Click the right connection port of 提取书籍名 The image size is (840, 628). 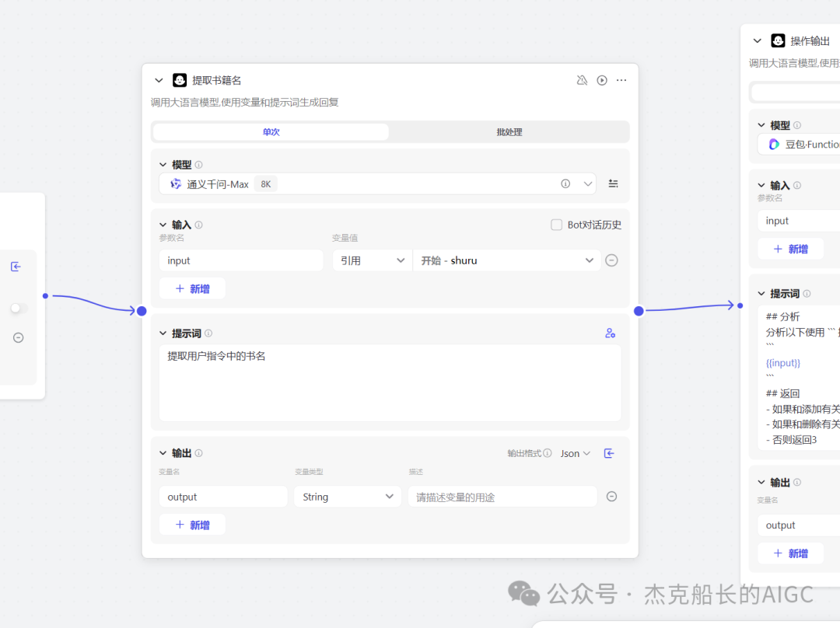pos(639,311)
